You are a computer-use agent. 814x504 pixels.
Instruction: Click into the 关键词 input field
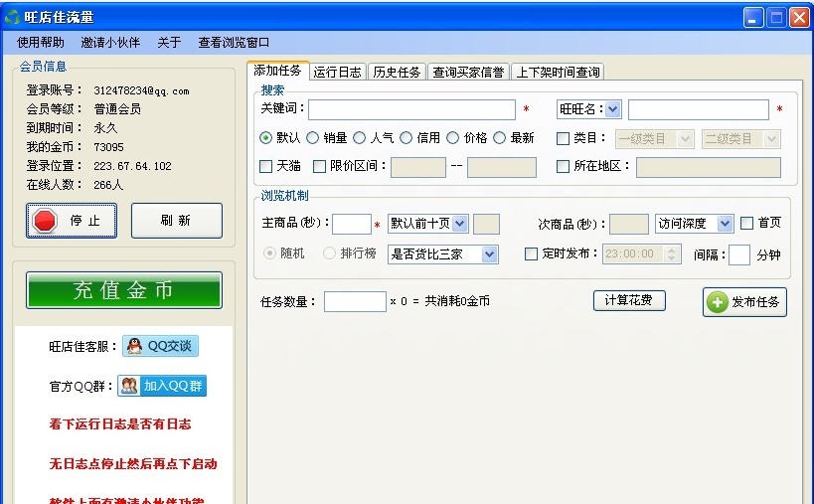pos(411,109)
